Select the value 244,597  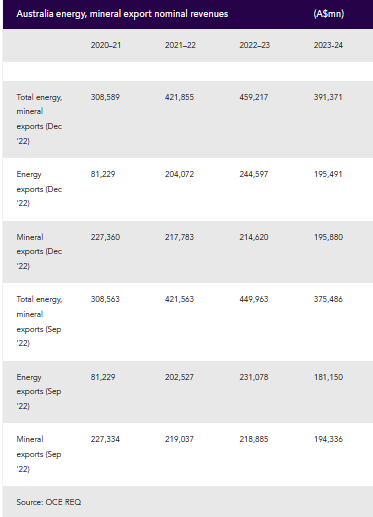click(254, 174)
